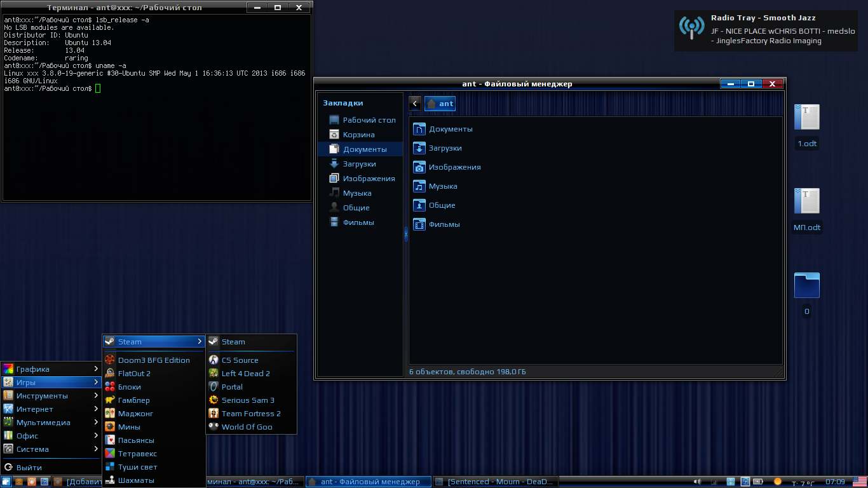Image resolution: width=868 pixels, height=488 pixels.
Task: Open the Гамблер game
Action: [x=154, y=400]
